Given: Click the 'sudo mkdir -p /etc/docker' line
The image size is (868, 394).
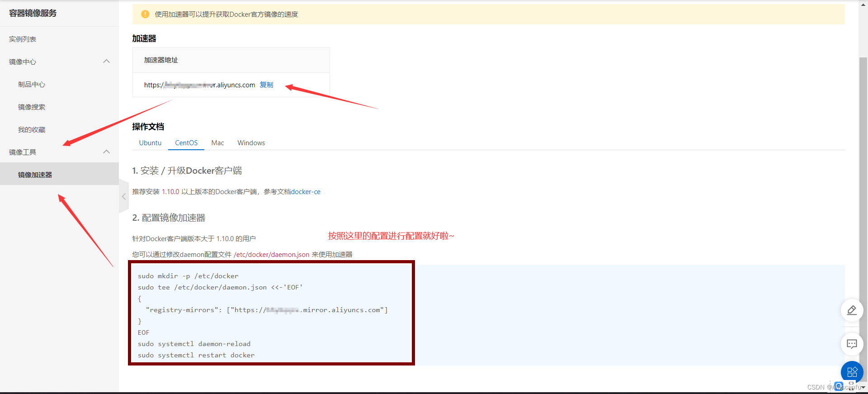Looking at the screenshot, I should pos(188,276).
